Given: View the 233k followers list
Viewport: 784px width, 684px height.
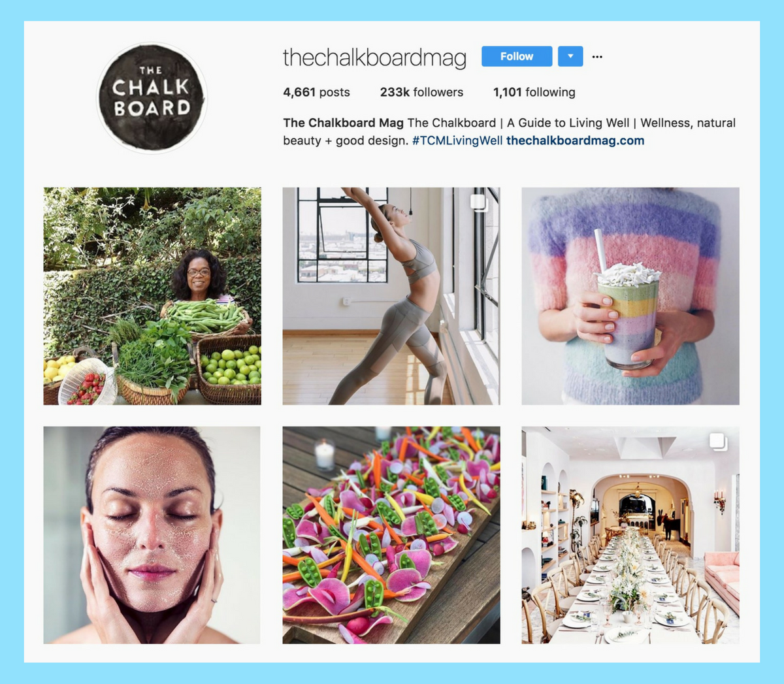Looking at the screenshot, I should (x=421, y=92).
